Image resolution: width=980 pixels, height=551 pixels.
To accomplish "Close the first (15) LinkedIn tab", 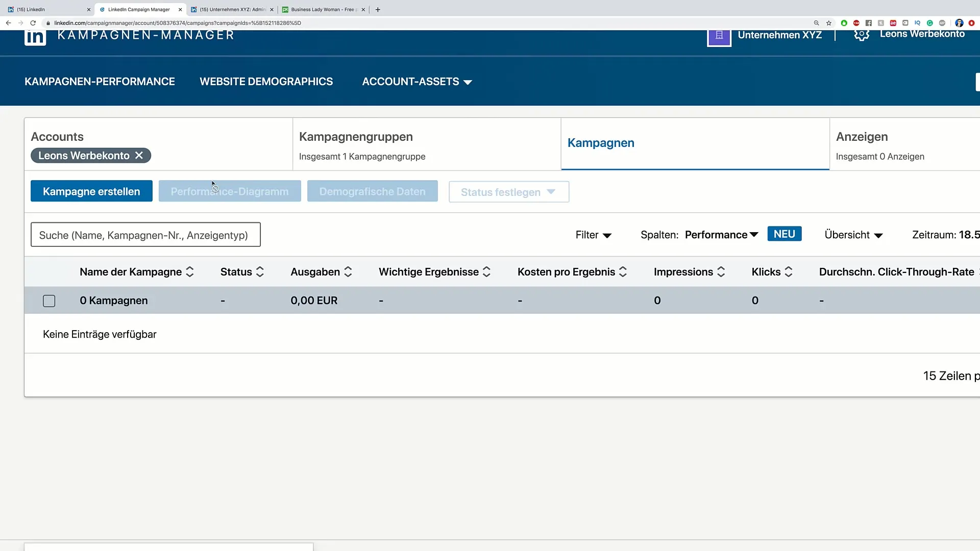I will (x=88, y=9).
